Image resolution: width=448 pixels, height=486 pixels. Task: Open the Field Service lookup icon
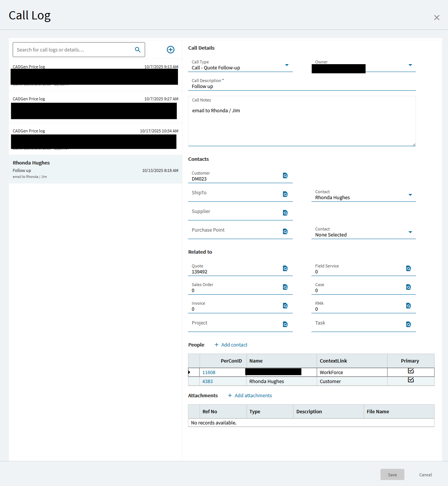click(x=408, y=269)
